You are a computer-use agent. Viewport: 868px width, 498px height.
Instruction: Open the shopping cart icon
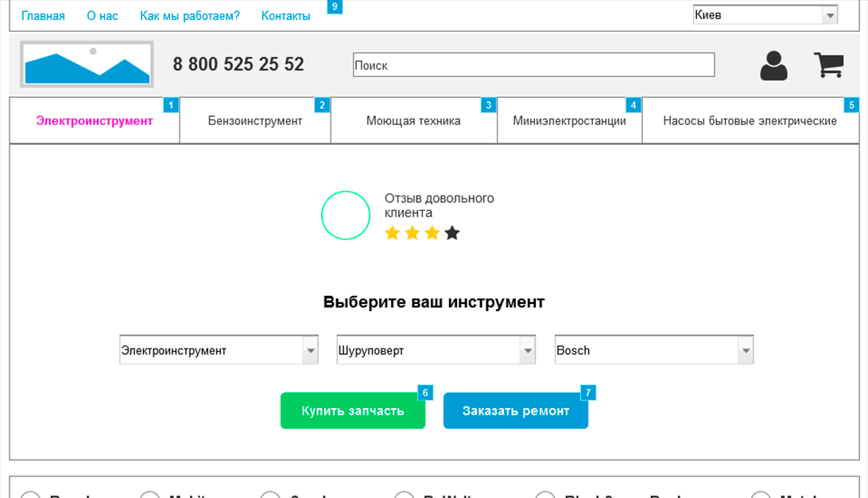(828, 65)
